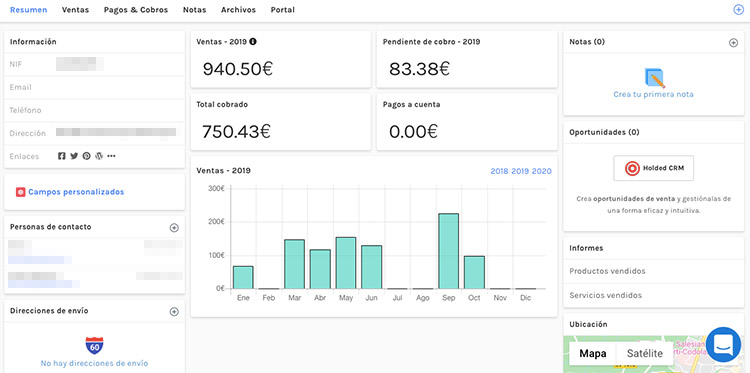Click the info icon beside Ventas - 2019

[x=253, y=42]
